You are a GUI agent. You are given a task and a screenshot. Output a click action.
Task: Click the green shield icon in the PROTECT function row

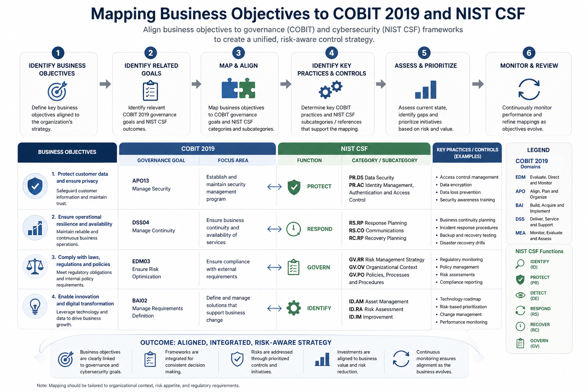pyautogui.click(x=294, y=187)
